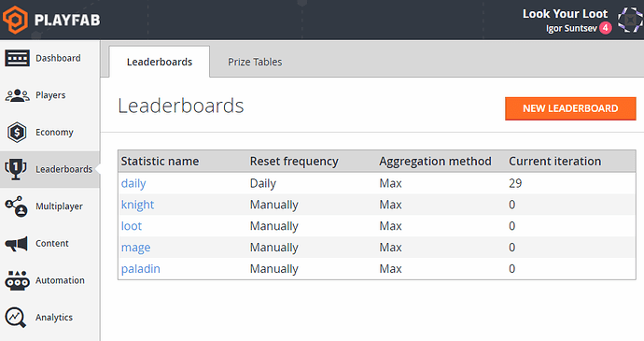Switch to the Prize Tables tab
The image size is (644, 341).
(255, 62)
